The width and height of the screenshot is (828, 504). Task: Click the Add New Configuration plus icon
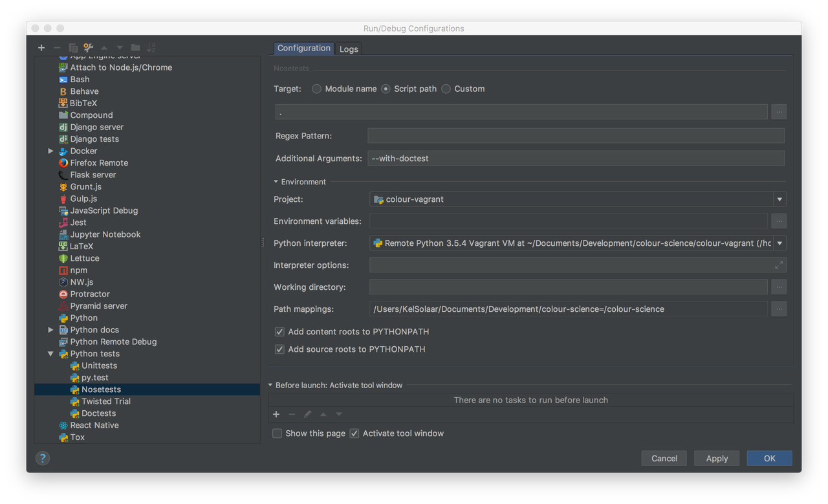point(41,48)
